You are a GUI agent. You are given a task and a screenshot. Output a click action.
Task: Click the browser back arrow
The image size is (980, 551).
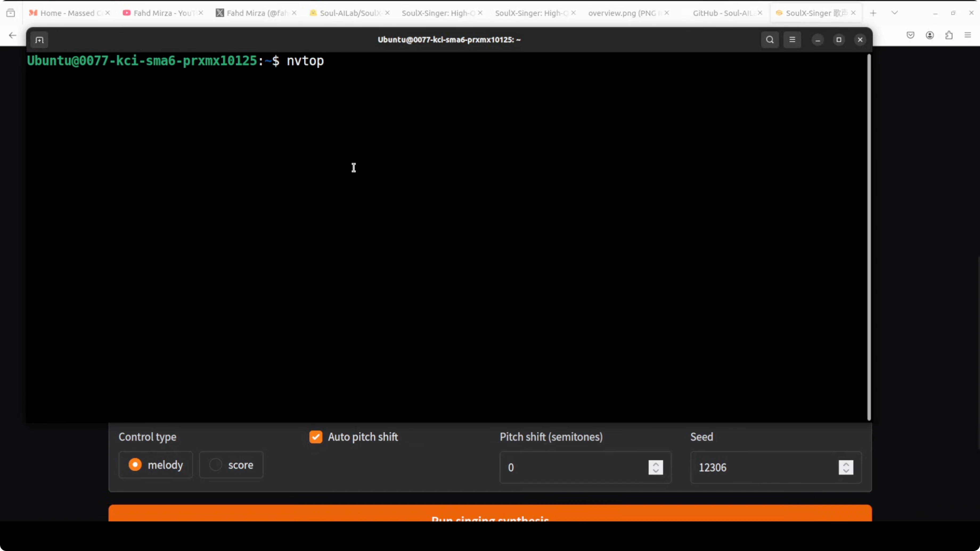(13, 35)
